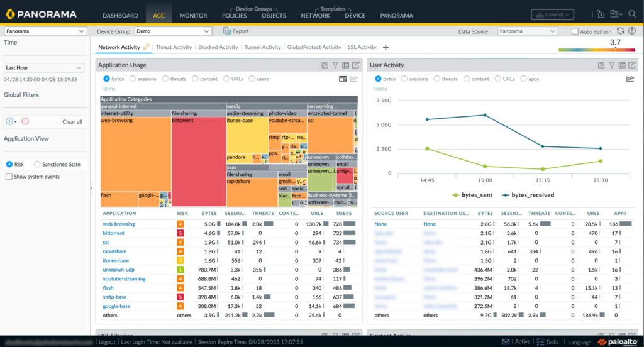Viewport: 644px width, 347px height.
Task: Check the Show system events box
Action: [x=9, y=177]
